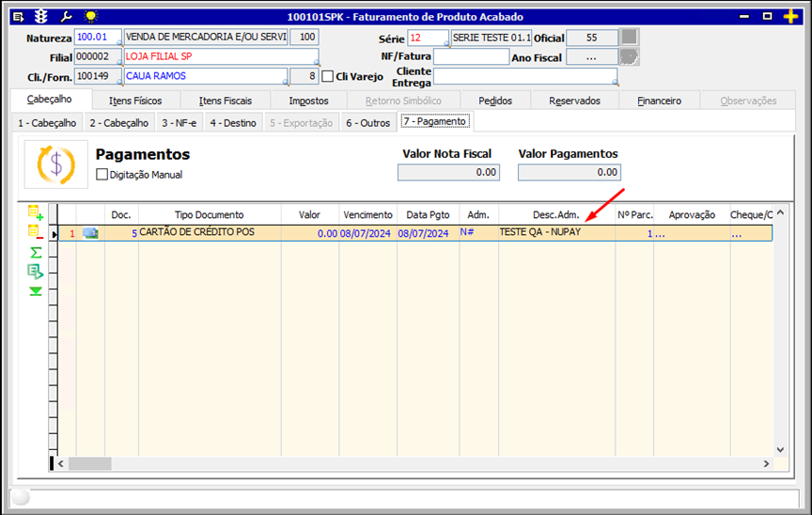Click the Vencimento column header
Image resolution: width=812 pixels, height=515 pixels.
[x=367, y=215]
